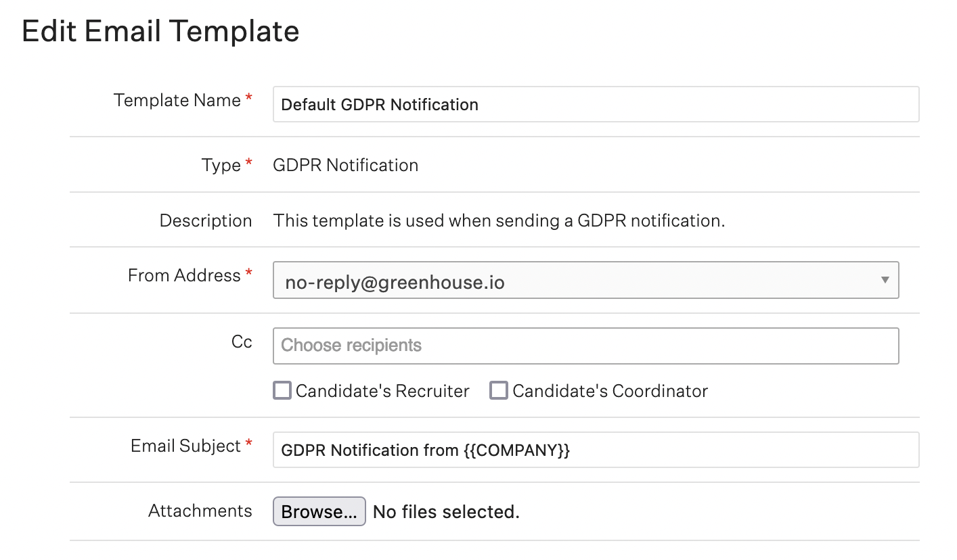The height and width of the screenshot is (560, 957).
Task: Click the "Candidate's Coordinator" label text
Action: [x=610, y=391]
